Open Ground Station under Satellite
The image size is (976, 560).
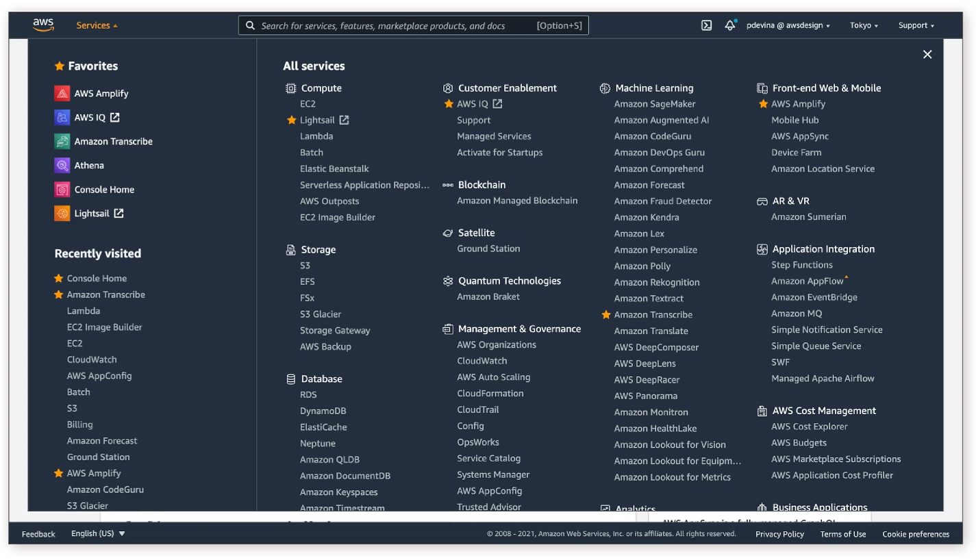(x=488, y=249)
